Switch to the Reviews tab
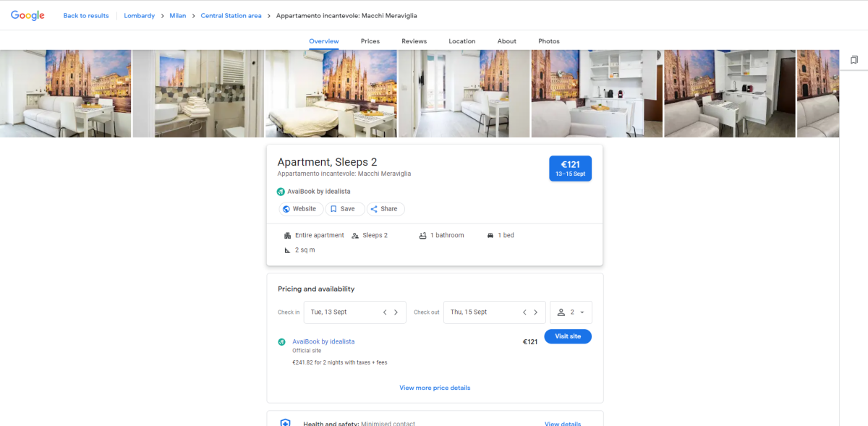868x426 pixels. [414, 41]
